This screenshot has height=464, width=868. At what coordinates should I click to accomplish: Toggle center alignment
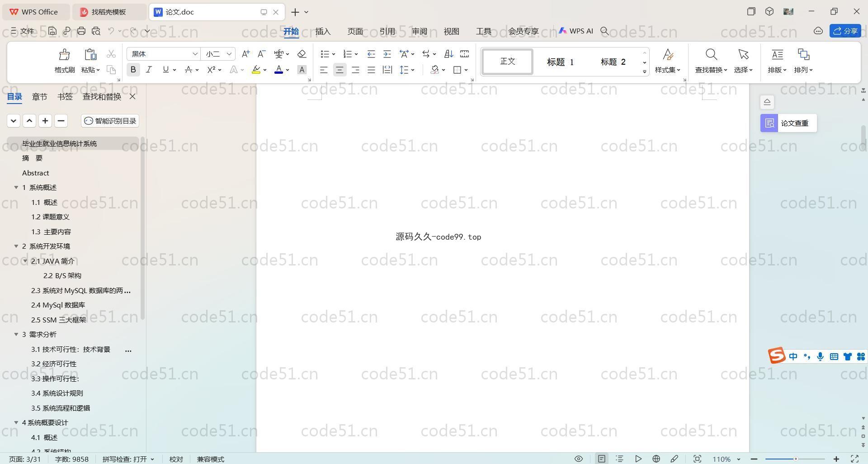[x=340, y=70]
